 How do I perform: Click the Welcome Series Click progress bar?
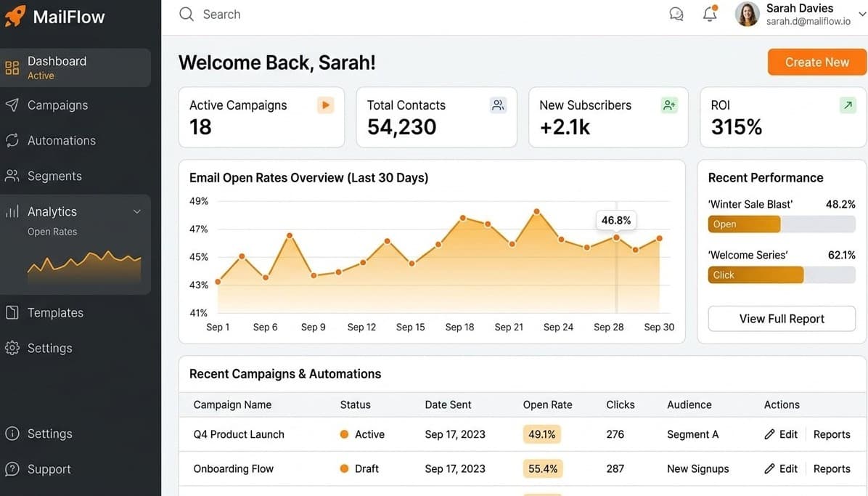click(782, 275)
